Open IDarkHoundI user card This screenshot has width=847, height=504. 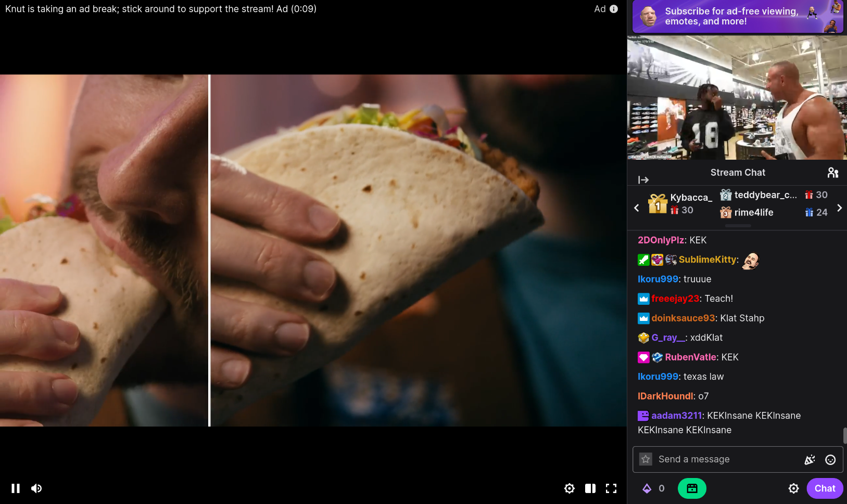click(665, 396)
